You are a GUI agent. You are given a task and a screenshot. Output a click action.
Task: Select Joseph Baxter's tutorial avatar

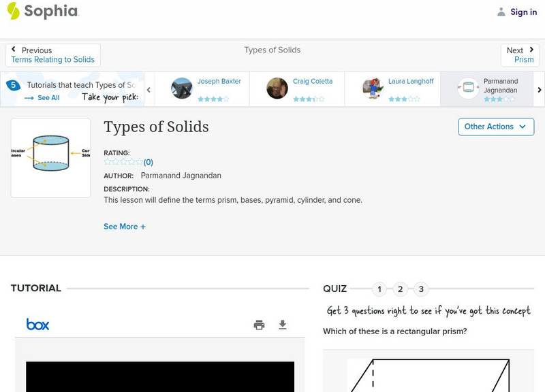(x=182, y=88)
